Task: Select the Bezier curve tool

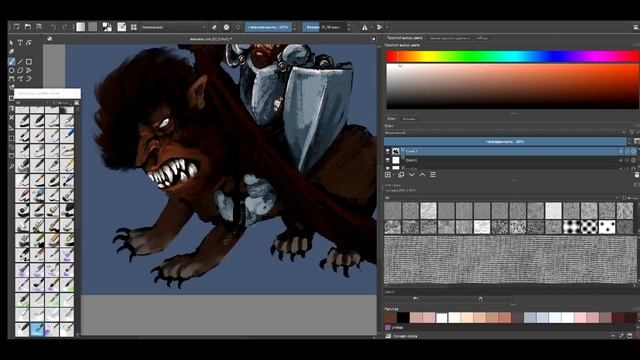Action: click(11, 79)
